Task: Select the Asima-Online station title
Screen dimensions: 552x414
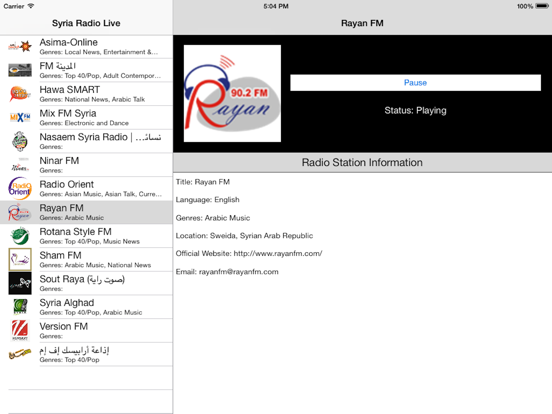Action: [x=69, y=42]
